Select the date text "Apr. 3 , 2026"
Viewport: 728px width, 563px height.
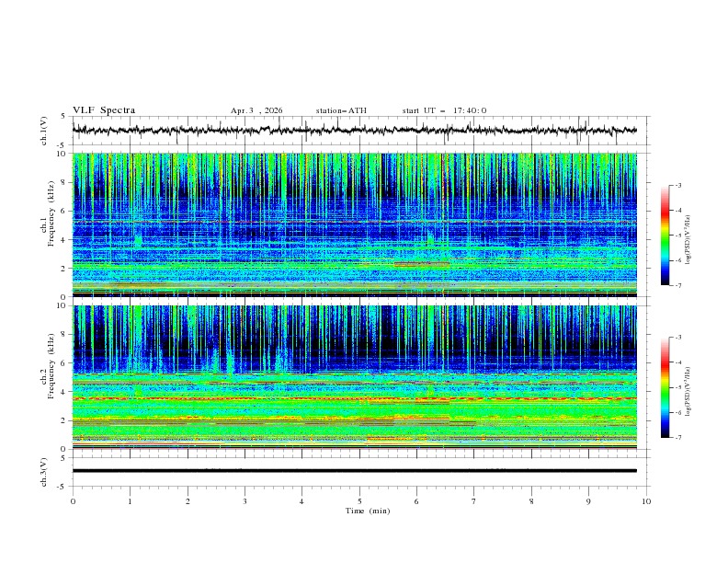pyautogui.click(x=256, y=110)
